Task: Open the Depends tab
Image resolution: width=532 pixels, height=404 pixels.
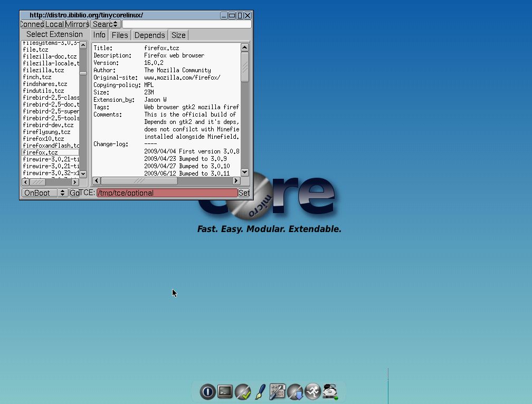Action: [x=150, y=35]
